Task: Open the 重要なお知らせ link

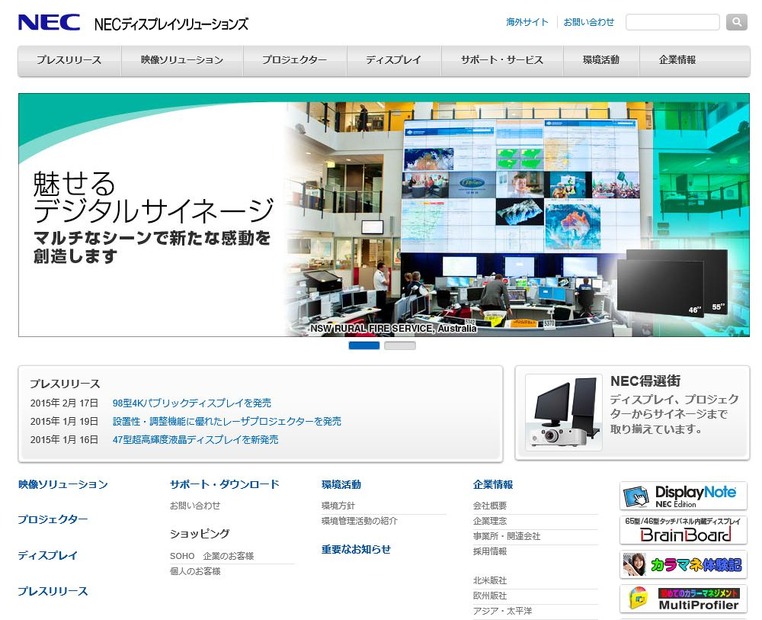Action: coord(356,550)
